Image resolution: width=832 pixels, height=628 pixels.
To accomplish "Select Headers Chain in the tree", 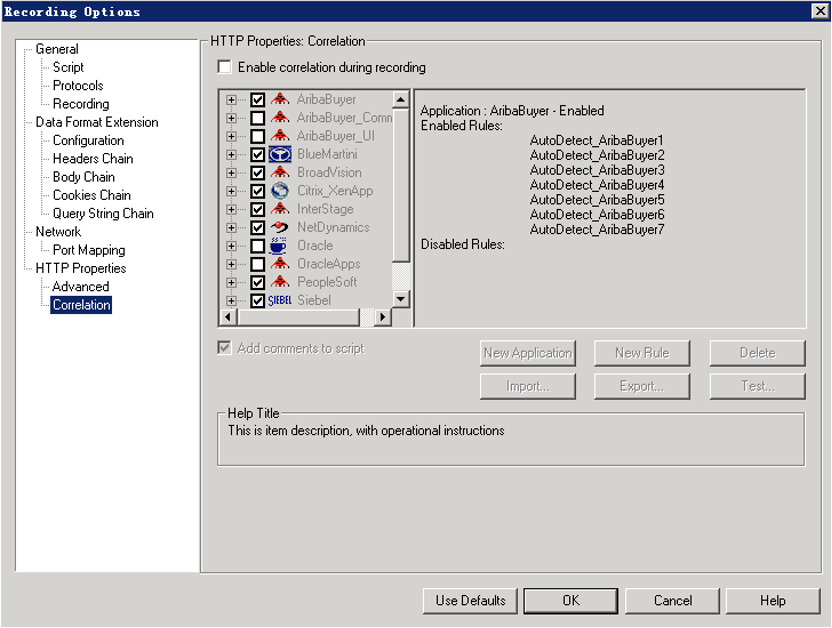I will tap(93, 159).
